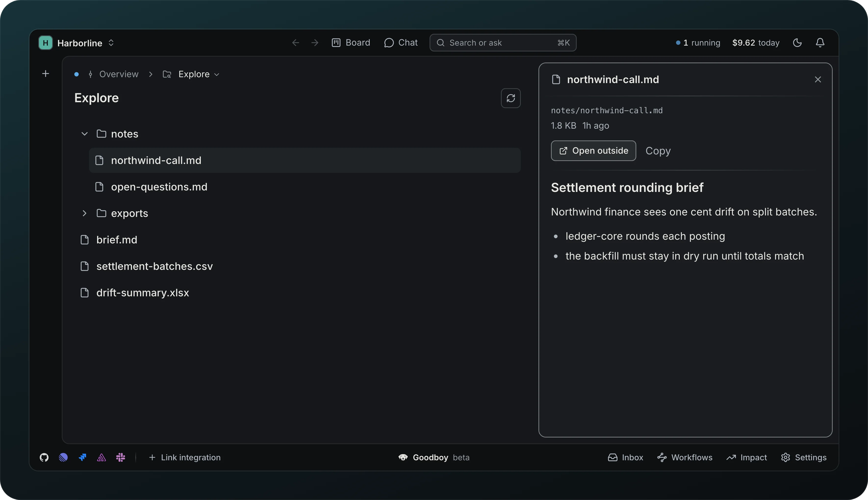
Task: Click the $9.62 today spend
Action: [x=756, y=43]
